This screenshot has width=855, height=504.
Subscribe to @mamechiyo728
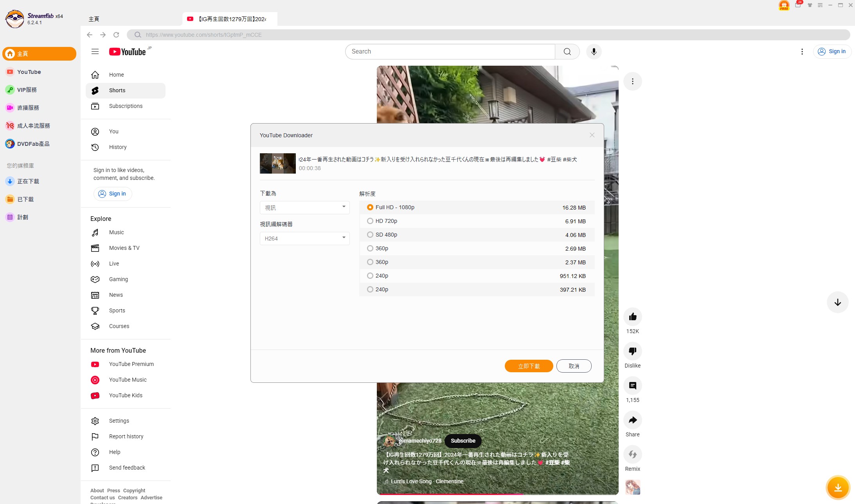tap(463, 441)
